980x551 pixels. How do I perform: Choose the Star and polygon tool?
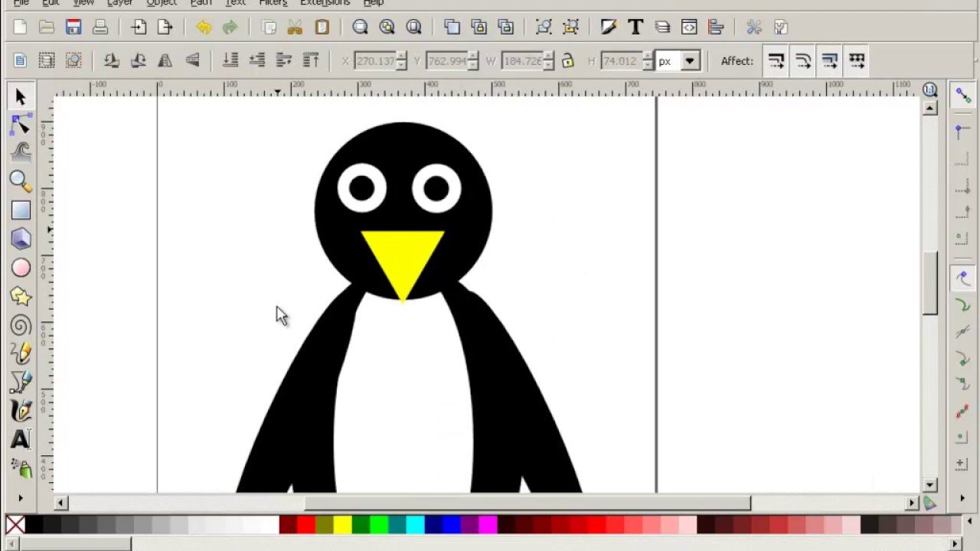(x=21, y=297)
